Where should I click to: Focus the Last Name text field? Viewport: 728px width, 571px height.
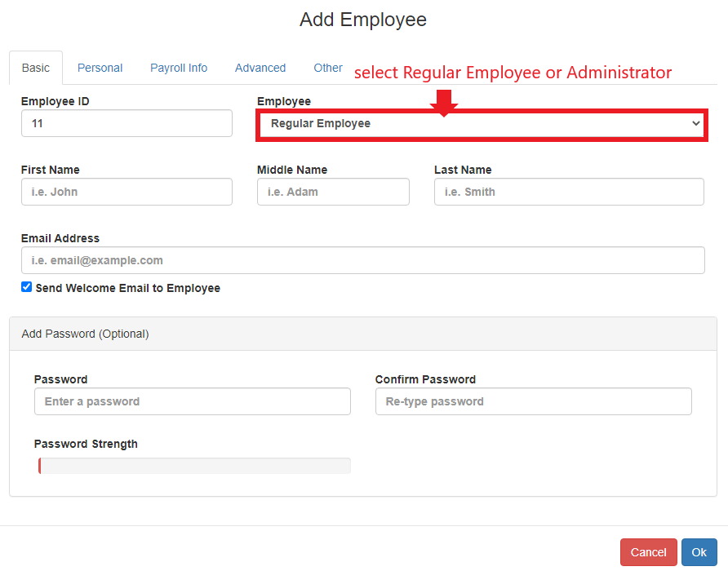click(x=568, y=193)
